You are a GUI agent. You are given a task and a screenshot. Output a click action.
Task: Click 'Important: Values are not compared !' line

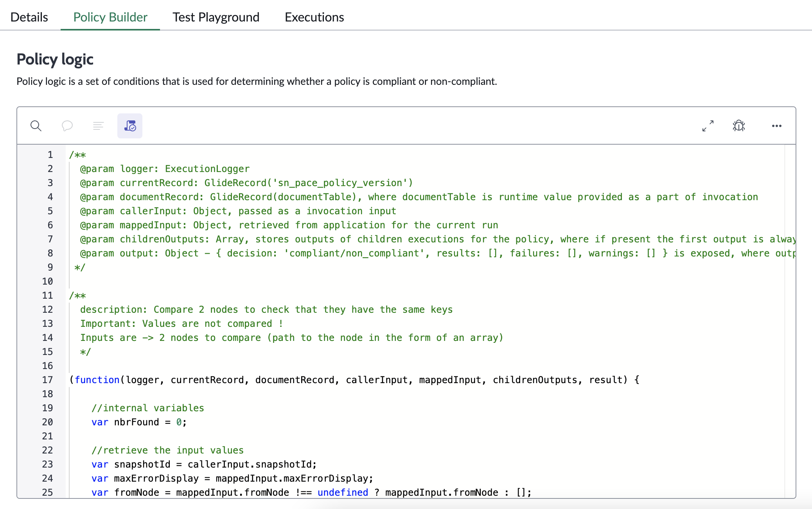181,324
